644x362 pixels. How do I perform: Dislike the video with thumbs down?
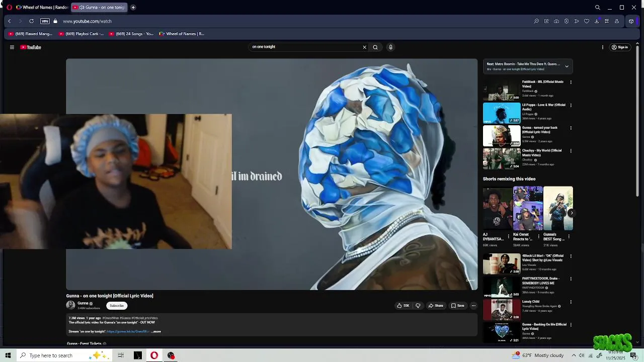[418, 306]
